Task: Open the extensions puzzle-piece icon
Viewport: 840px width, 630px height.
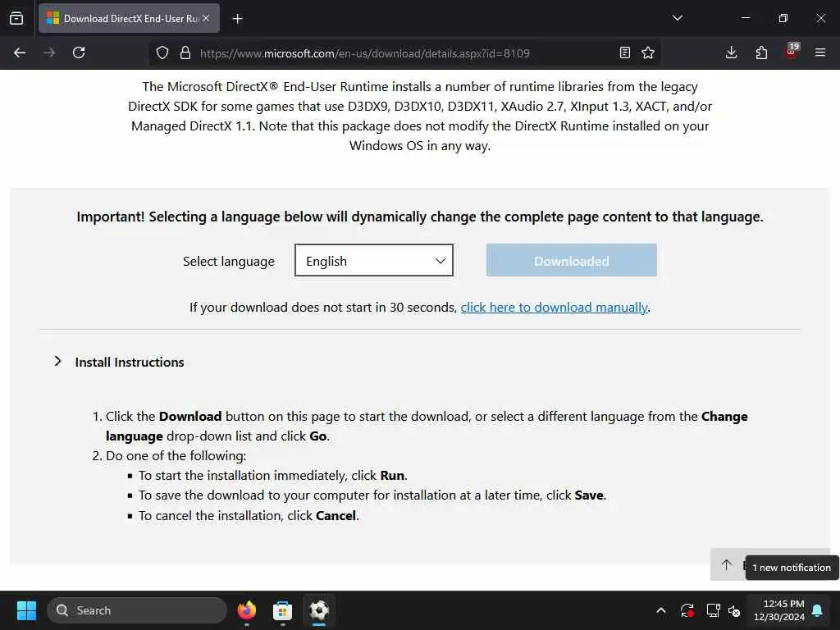Action: tap(761, 52)
